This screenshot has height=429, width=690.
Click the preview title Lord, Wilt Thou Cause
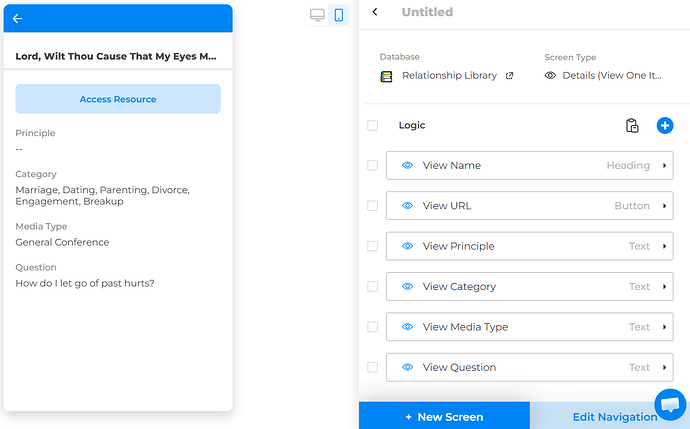[x=116, y=56]
